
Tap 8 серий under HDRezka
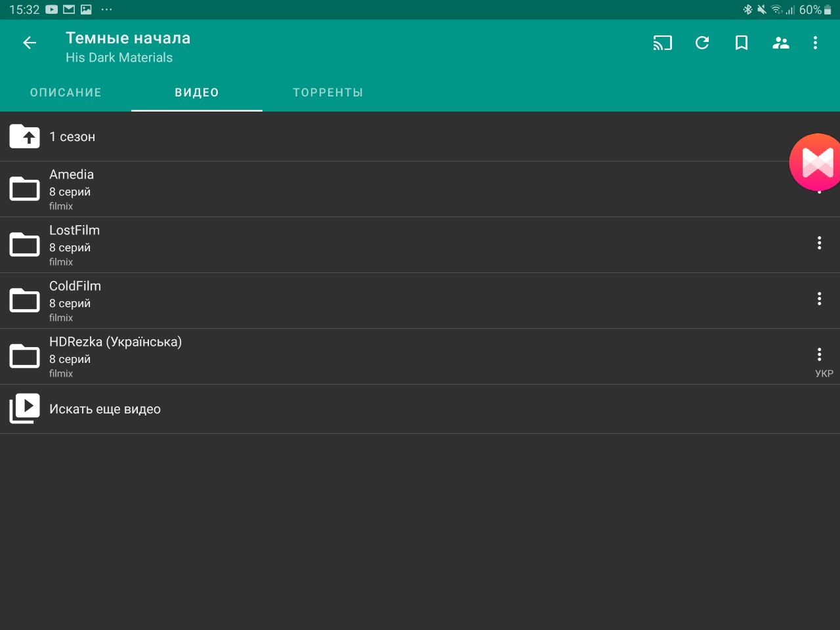point(70,359)
